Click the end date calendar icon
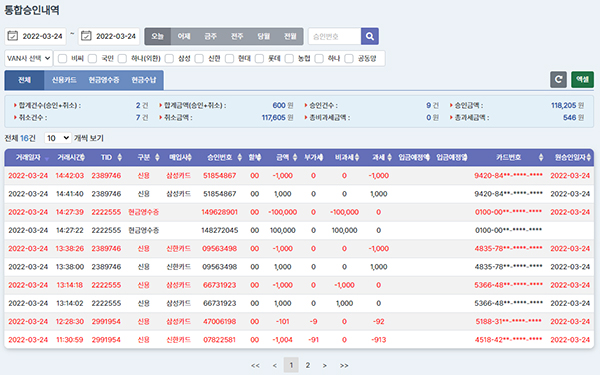This screenshot has height=375, width=600. coord(86,36)
